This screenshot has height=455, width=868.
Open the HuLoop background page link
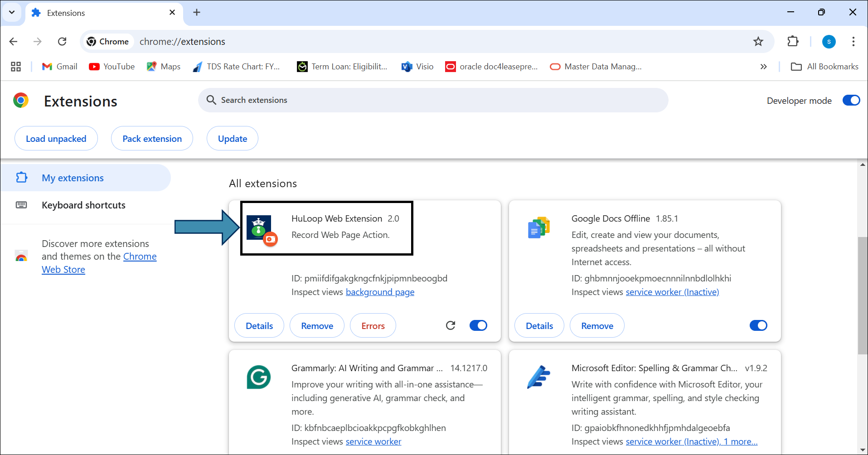[x=380, y=292]
